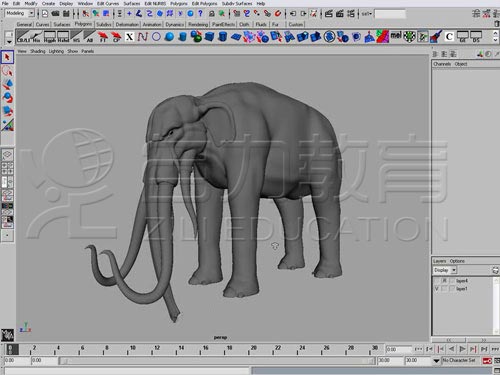The width and height of the screenshot is (500, 375).
Task: Select the arrow selection tool
Action: point(7,57)
